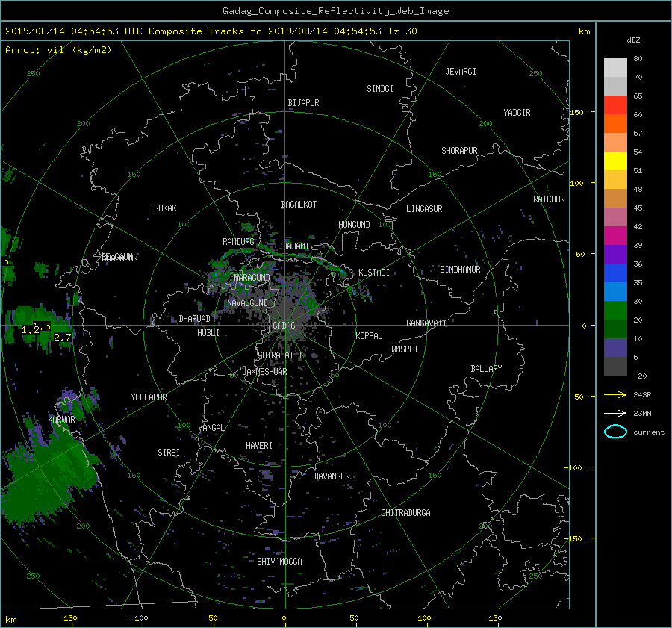Click the GOKAK city label
672x628 pixels.
165,208
